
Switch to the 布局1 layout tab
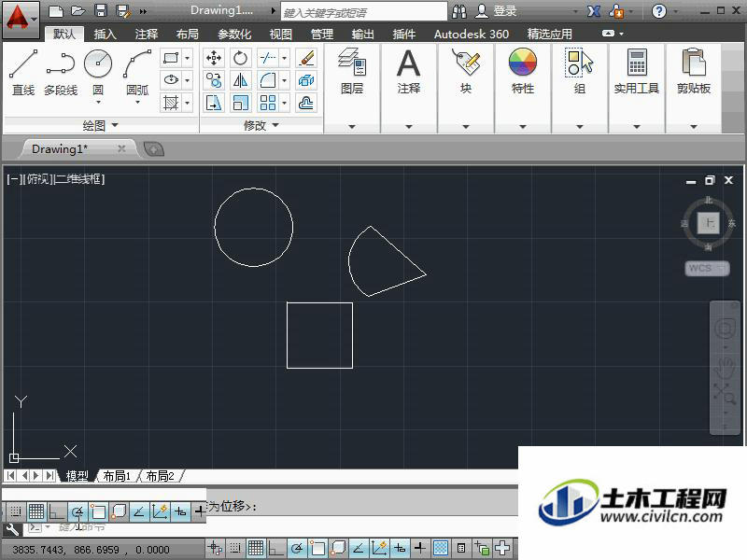[116, 476]
